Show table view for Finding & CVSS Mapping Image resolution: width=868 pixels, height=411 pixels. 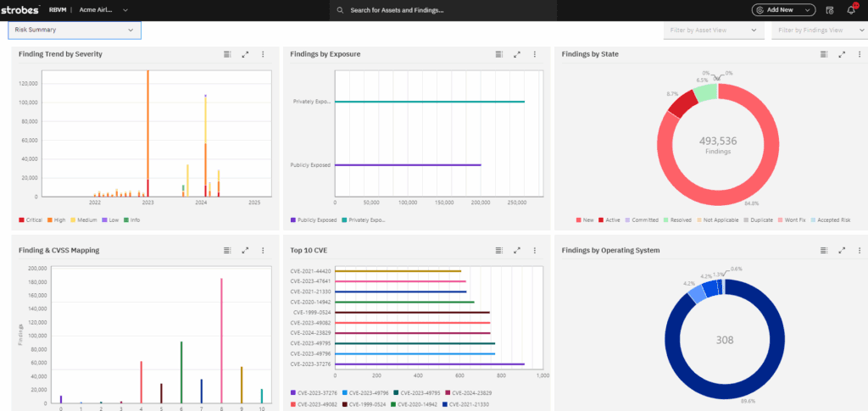(227, 250)
